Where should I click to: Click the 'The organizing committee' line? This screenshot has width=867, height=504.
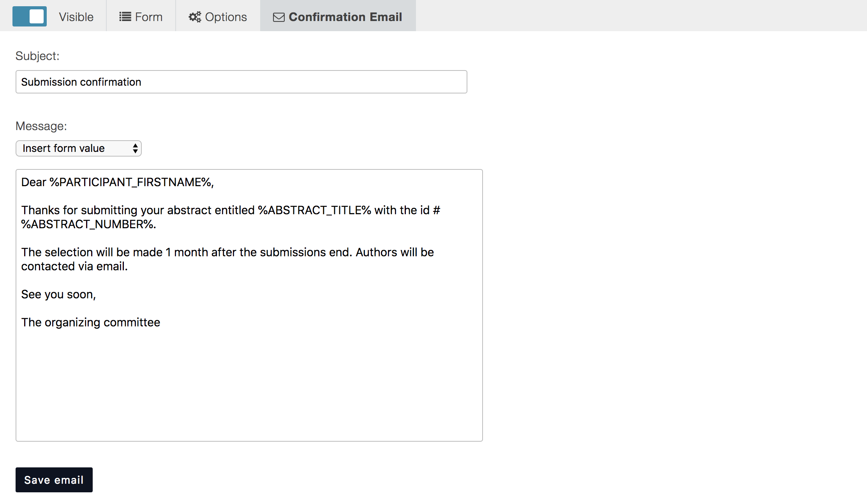91,322
